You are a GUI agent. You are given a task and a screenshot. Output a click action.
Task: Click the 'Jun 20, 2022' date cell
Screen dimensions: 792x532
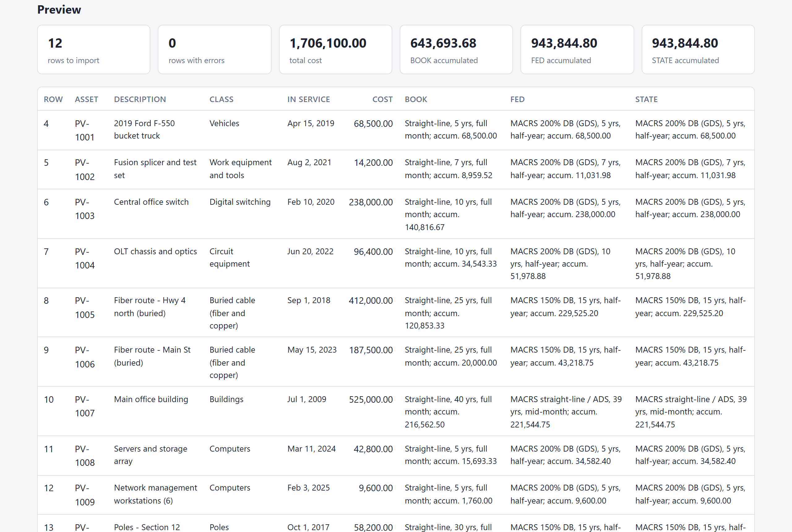click(x=310, y=251)
